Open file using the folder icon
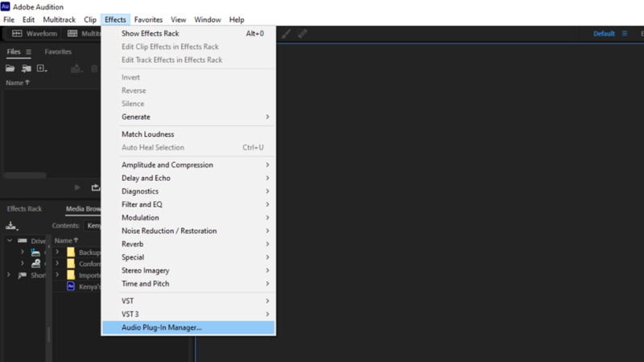Viewport: 644px width, 362px height. click(10, 68)
